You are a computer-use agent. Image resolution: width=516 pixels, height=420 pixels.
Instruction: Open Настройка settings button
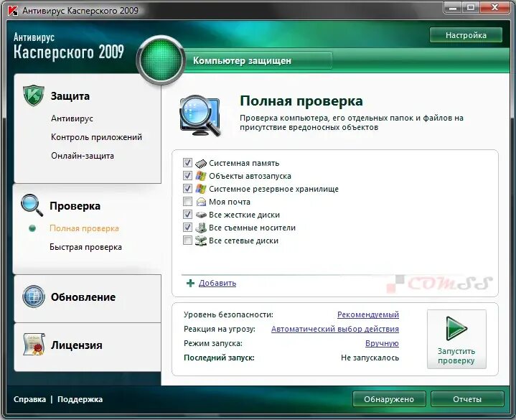click(466, 35)
